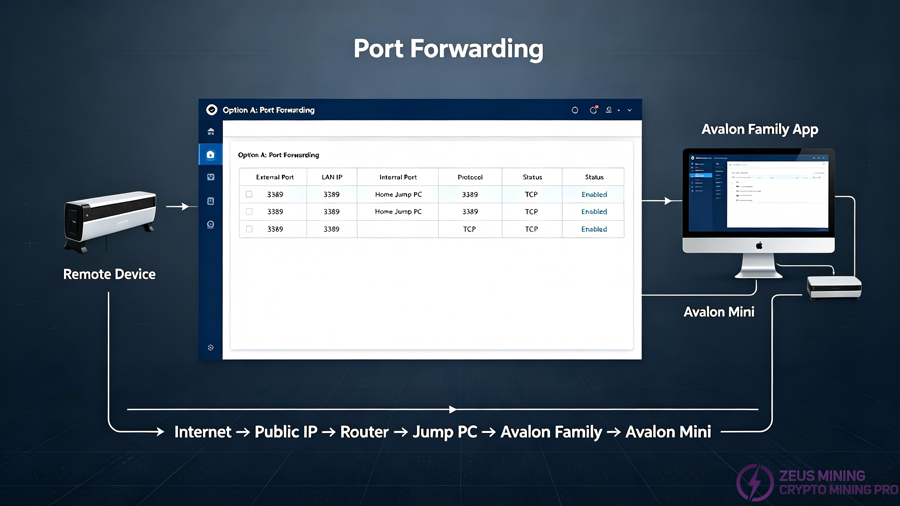This screenshot has height=506, width=900.
Task: Click the 'Option A: Port Forwarding' panel heading
Action: 278,155
